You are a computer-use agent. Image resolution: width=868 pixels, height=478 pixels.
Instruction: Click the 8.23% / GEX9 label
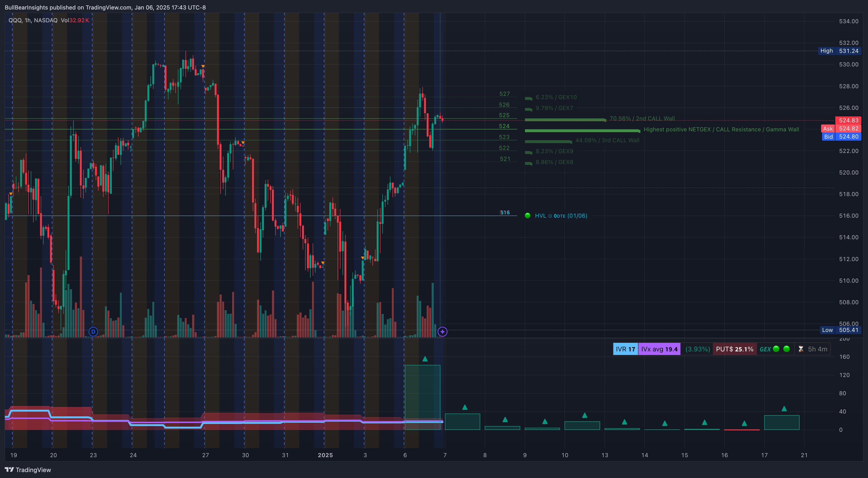[x=554, y=151]
